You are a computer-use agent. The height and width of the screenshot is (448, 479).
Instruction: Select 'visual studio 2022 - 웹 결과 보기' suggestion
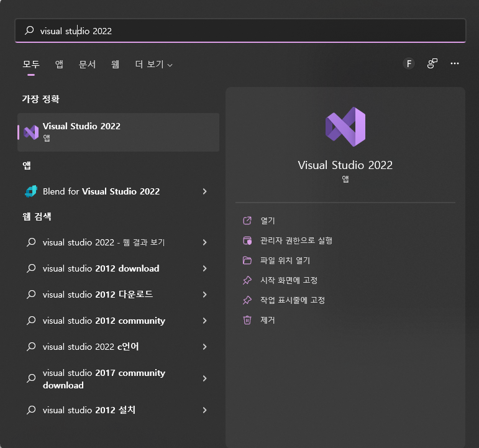click(x=104, y=242)
